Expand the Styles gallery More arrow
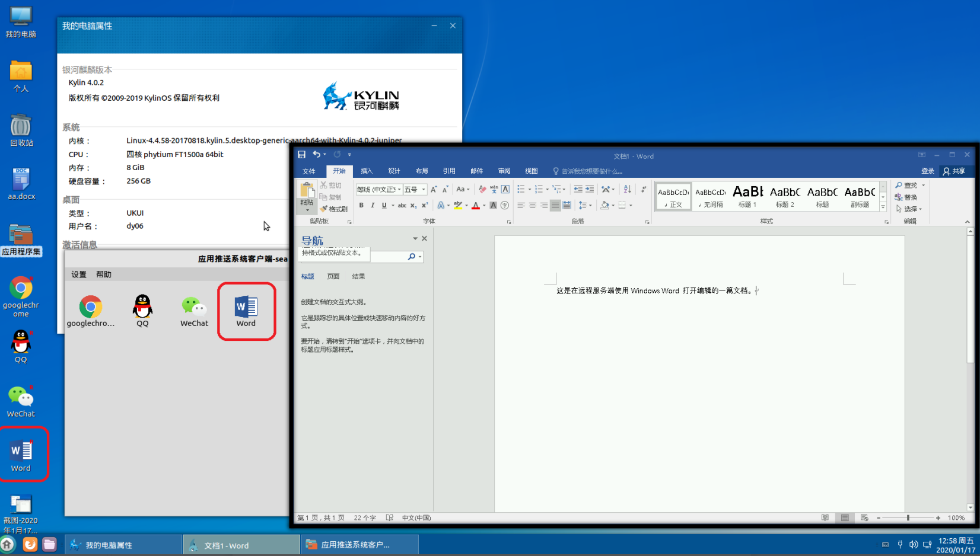 pyautogui.click(x=883, y=207)
